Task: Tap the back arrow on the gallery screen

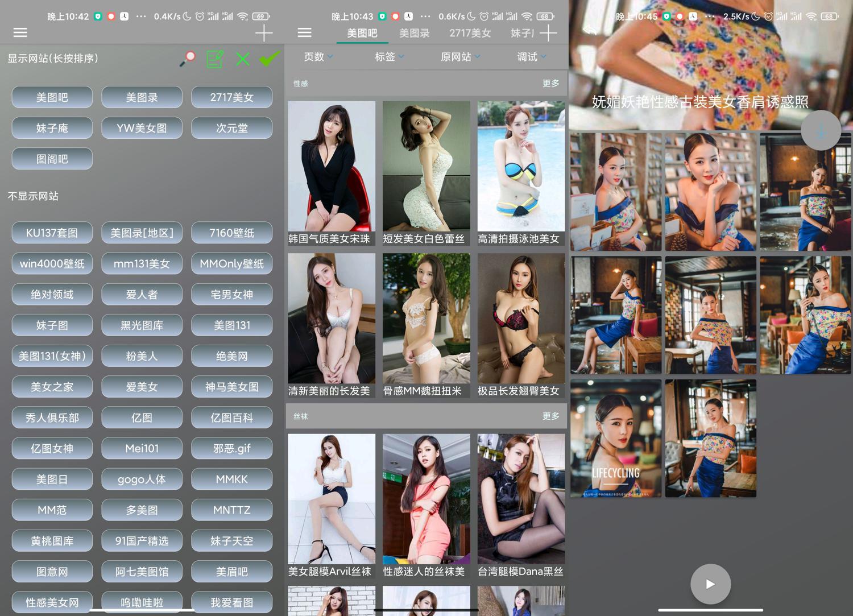Action: point(590,30)
